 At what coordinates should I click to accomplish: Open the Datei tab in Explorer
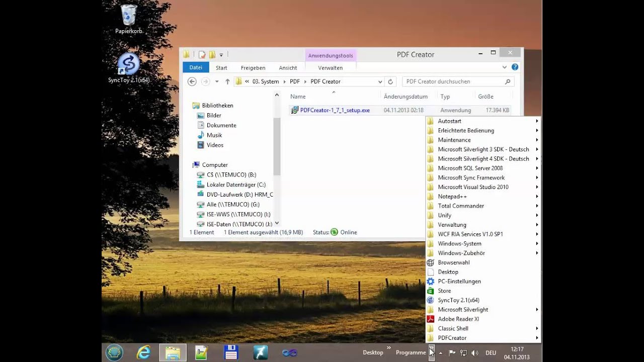click(x=196, y=67)
